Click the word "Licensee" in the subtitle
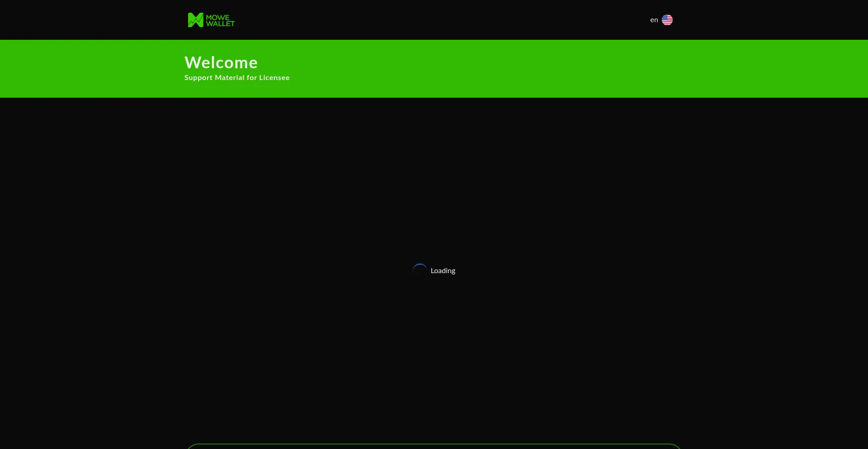 [x=274, y=78]
